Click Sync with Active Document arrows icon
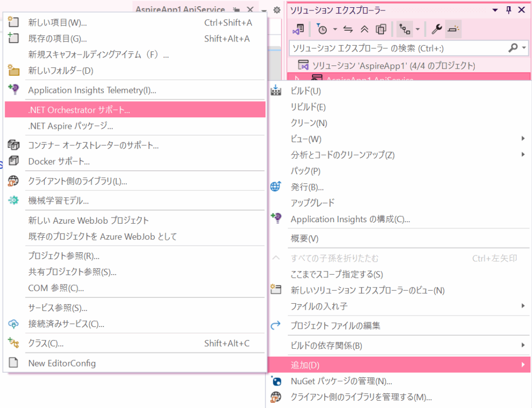This screenshot has width=532, height=408. [x=348, y=29]
